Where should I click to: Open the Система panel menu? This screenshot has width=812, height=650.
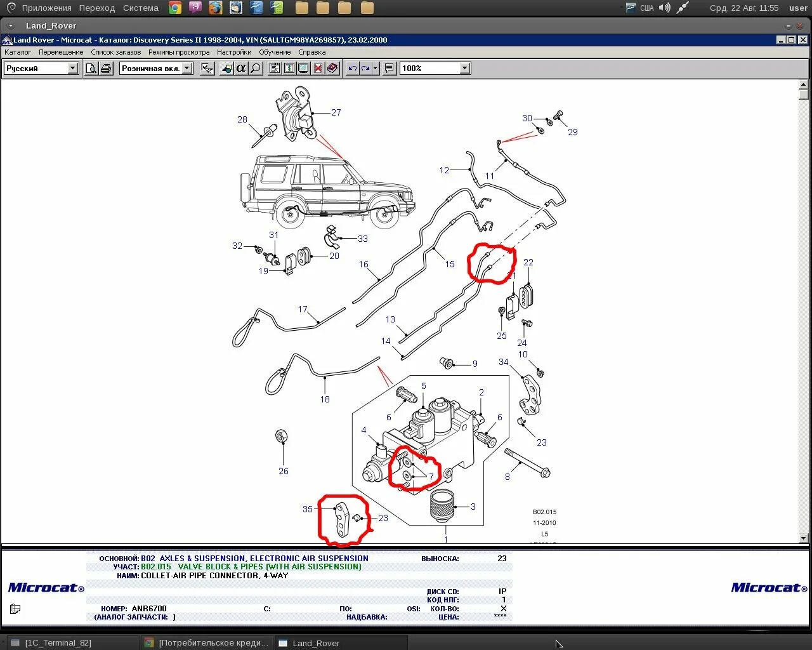[x=141, y=8]
